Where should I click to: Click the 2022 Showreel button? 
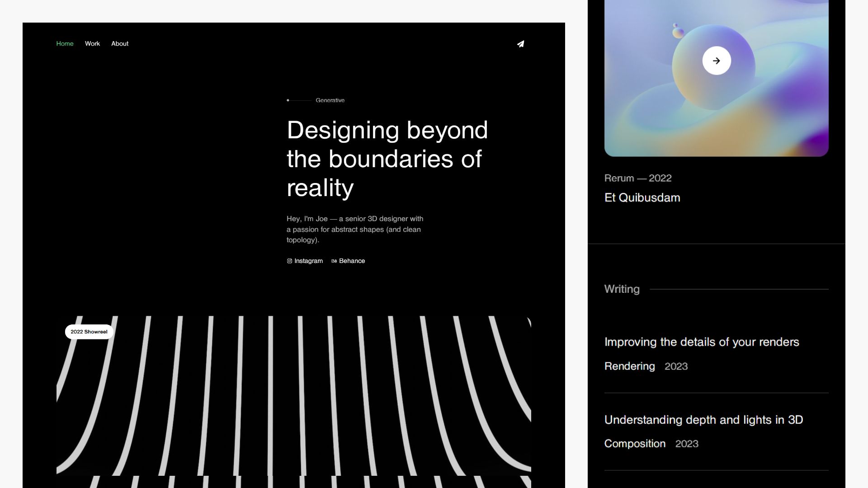click(89, 331)
